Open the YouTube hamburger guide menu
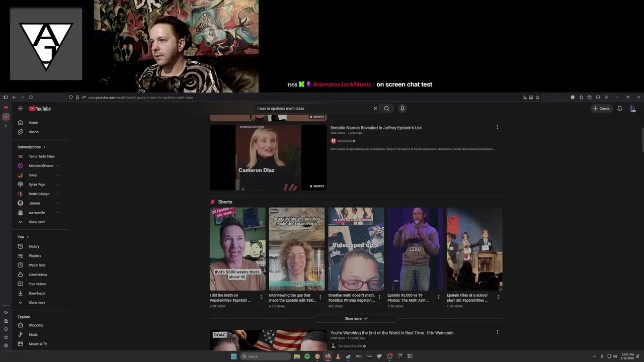 pos(20,109)
